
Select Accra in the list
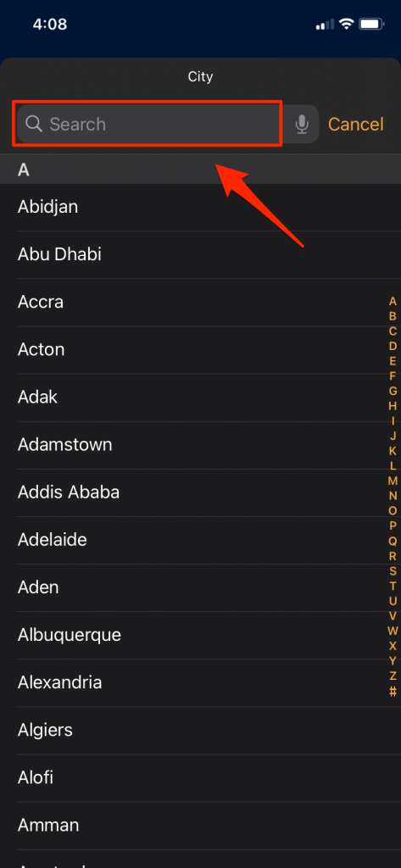tap(200, 303)
